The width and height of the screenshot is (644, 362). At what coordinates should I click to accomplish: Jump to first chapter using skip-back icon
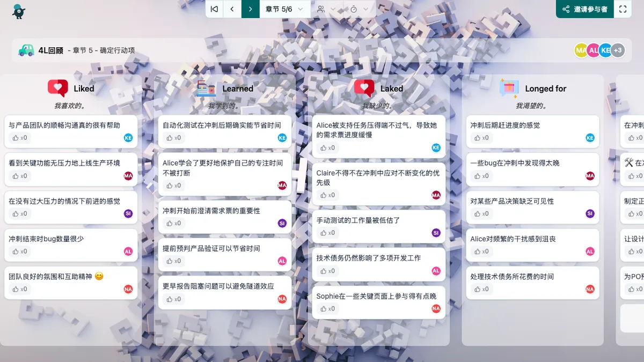214,9
